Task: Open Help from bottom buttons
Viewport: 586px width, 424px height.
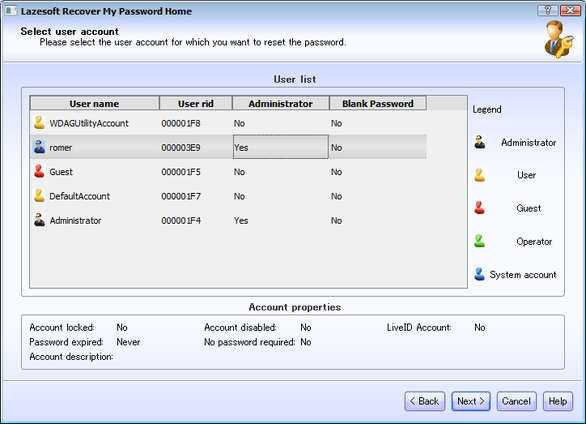Action: pyautogui.click(x=558, y=401)
